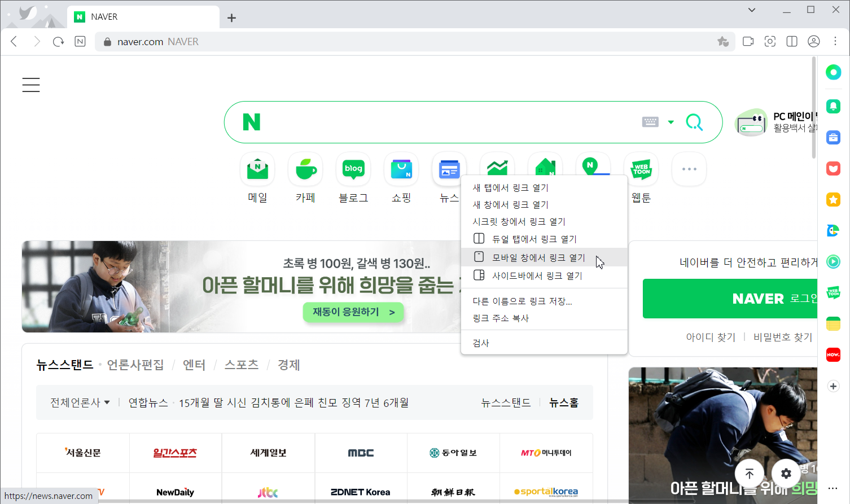Viewport: 850px width, 504px height.
Task: Show more shortcuts with the ellipsis button
Action: click(x=689, y=169)
